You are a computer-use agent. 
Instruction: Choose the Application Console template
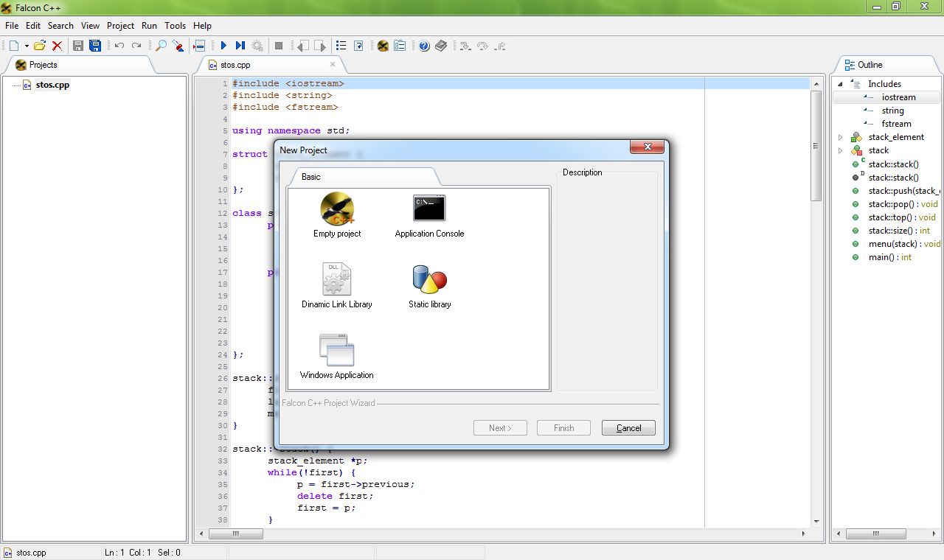[x=429, y=215]
